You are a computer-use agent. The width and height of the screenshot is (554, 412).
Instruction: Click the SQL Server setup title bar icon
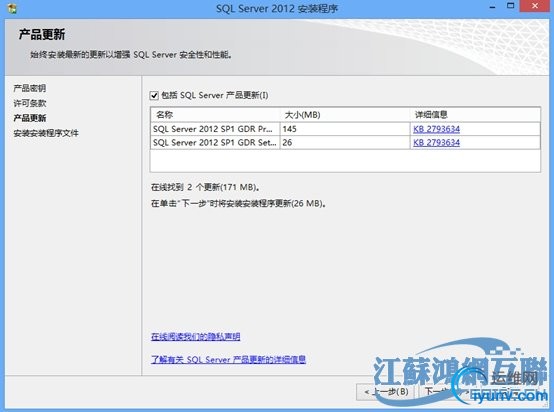click(x=12, y=8)
